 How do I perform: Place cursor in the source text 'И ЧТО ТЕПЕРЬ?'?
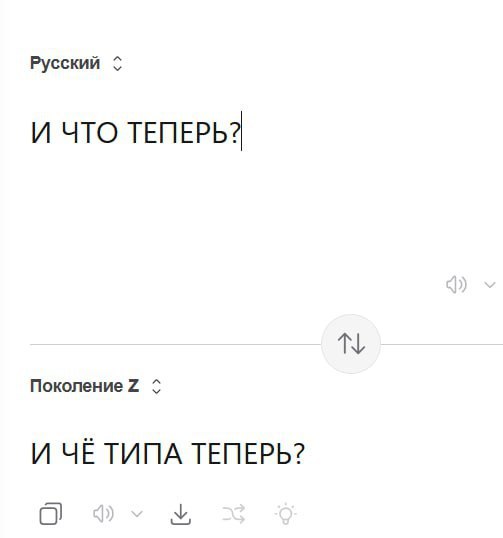pos(136,132)
